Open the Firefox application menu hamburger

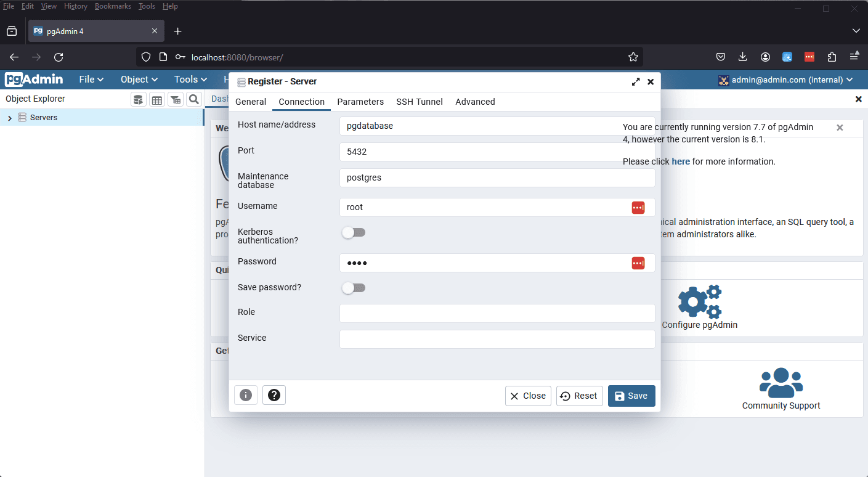click(854, 57)
